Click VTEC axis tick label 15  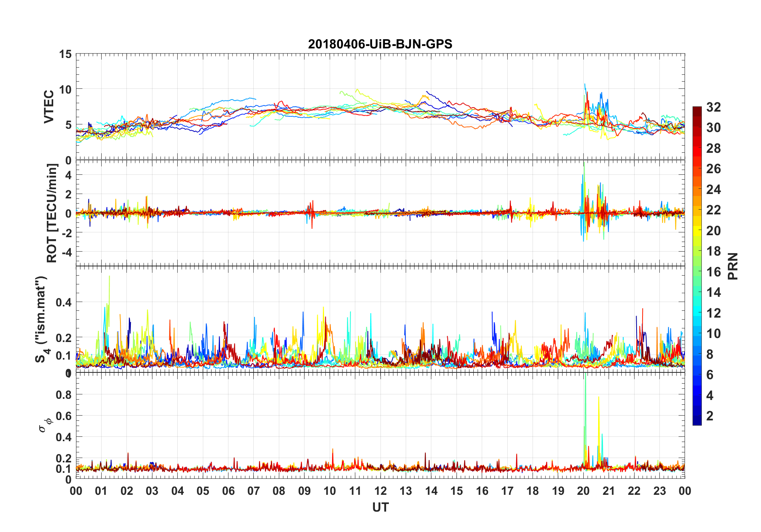[65, 54]
